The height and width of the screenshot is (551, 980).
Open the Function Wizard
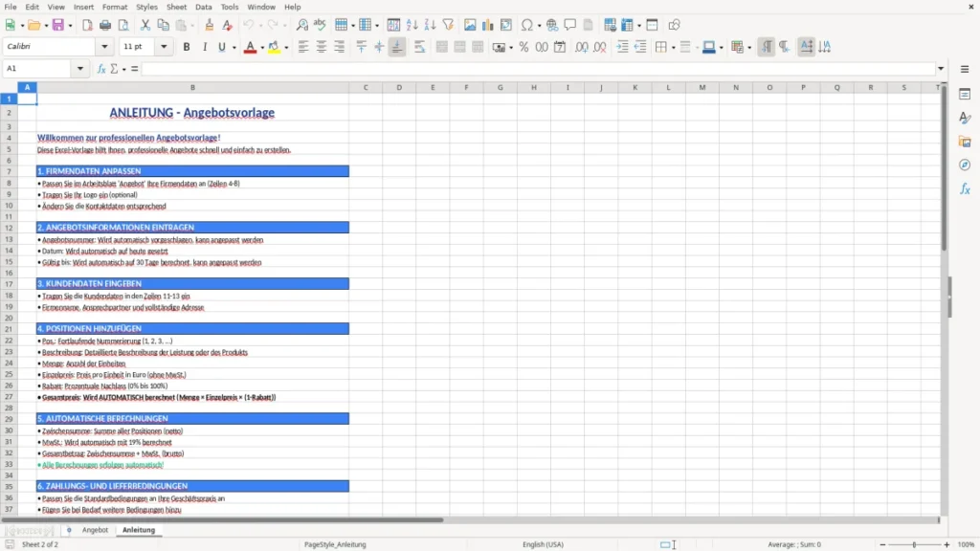coord(101,69)
